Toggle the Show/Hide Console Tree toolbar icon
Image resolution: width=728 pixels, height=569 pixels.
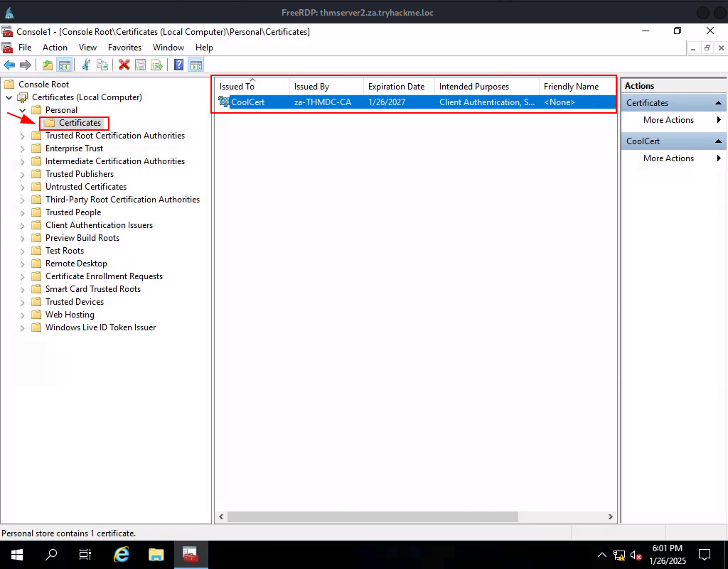65,65
